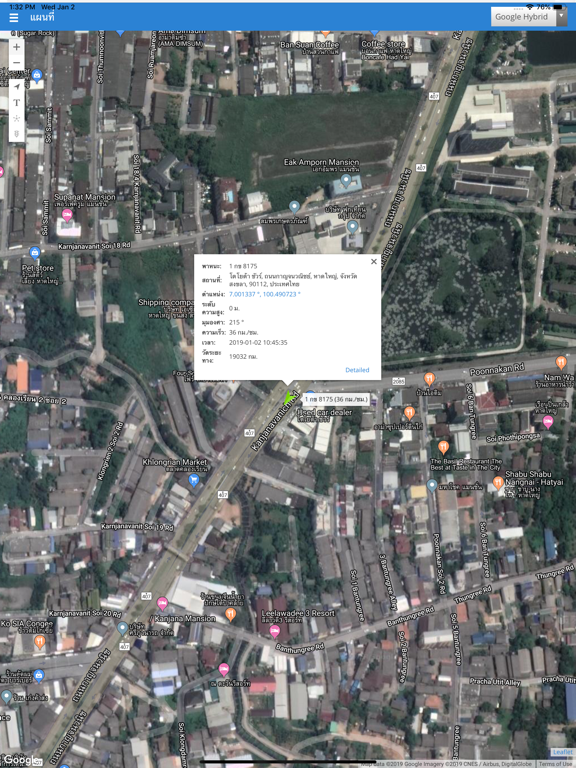This screenshot has width=576, height=768.
Task: Click the odometer value 19032 กม.
Action: [x=243, y=357]
